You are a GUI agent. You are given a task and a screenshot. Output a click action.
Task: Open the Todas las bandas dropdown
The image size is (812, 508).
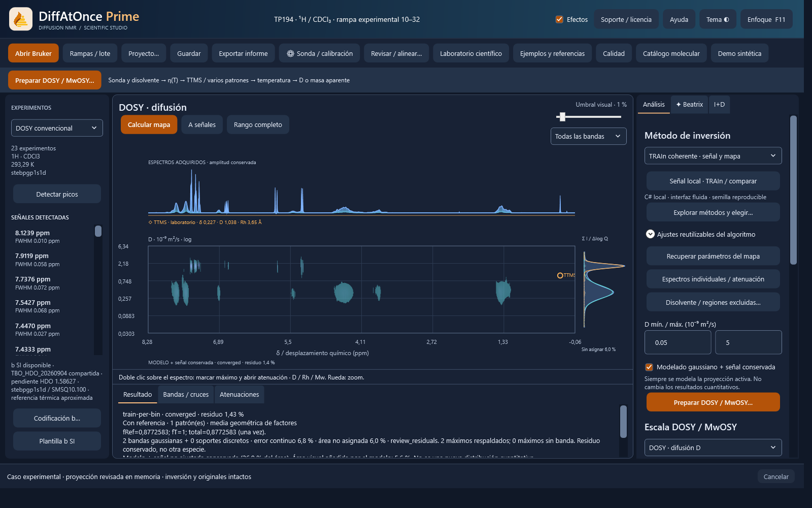click(588, 136)
